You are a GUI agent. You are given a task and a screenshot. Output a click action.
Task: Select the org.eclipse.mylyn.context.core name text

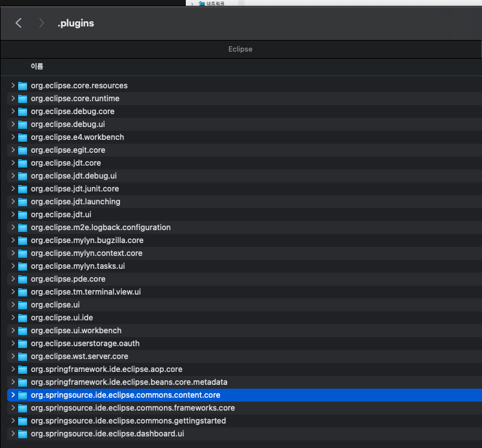(86, 253)
